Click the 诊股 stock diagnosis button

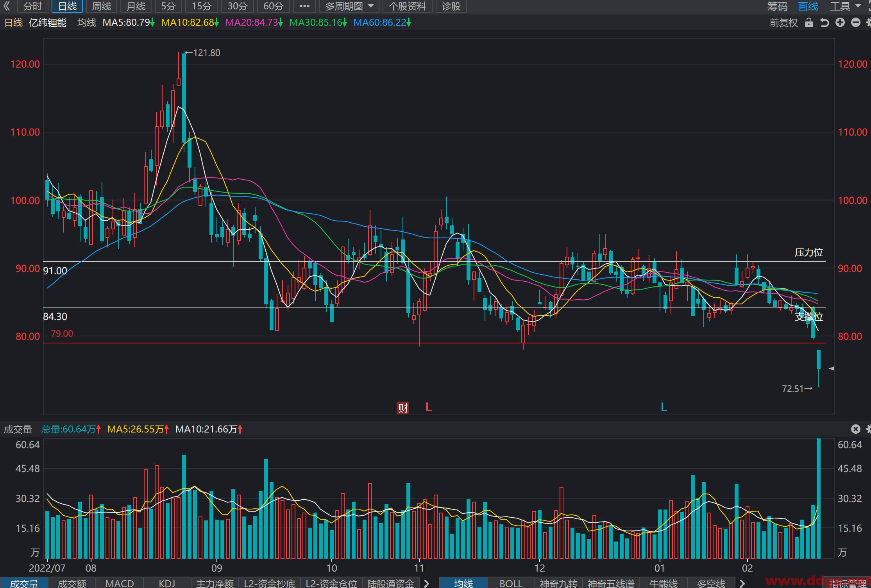click(x=451, y=6)
